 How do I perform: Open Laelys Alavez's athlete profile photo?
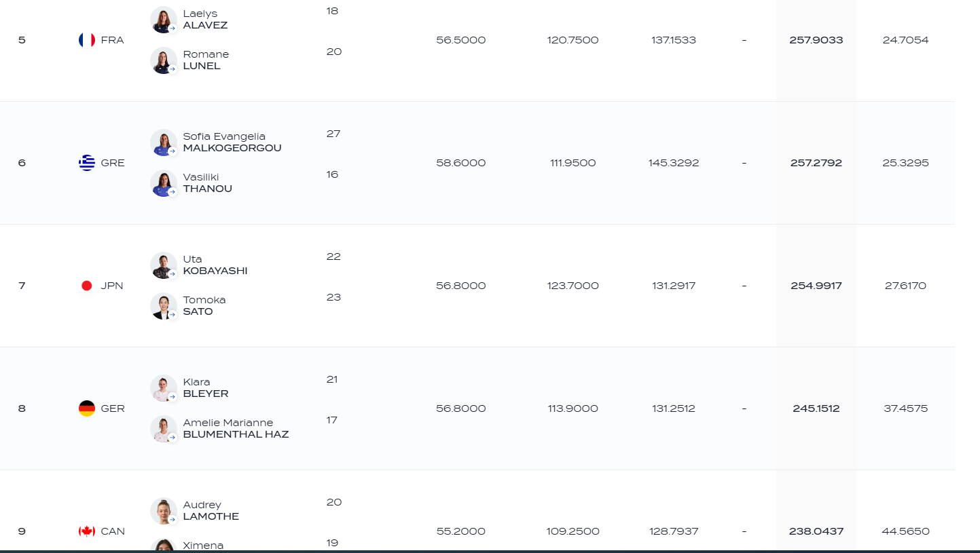[x=164, y=20]
